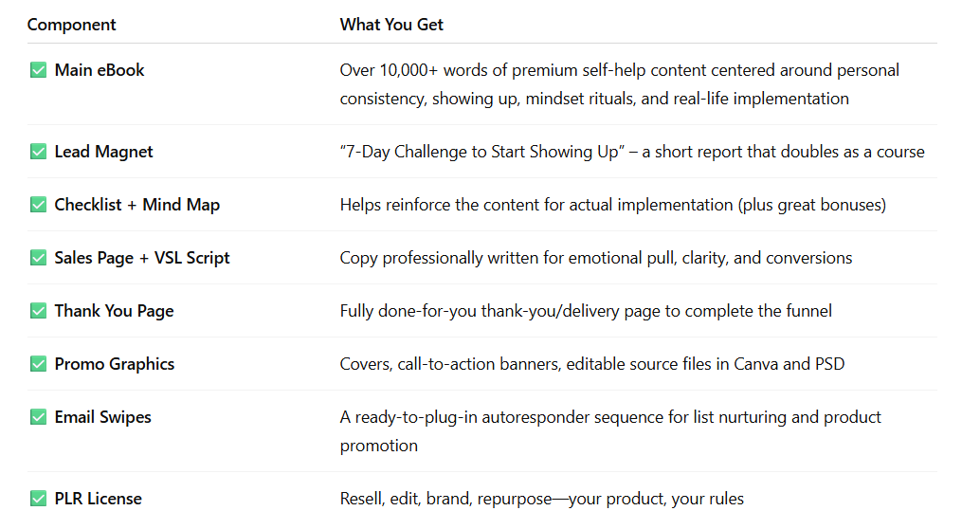Image resolution: width=980 pixels, height=529 pixels.
Task: Click the checkmark icon next to Email Swipes
Action: click(x=38, y=417)
